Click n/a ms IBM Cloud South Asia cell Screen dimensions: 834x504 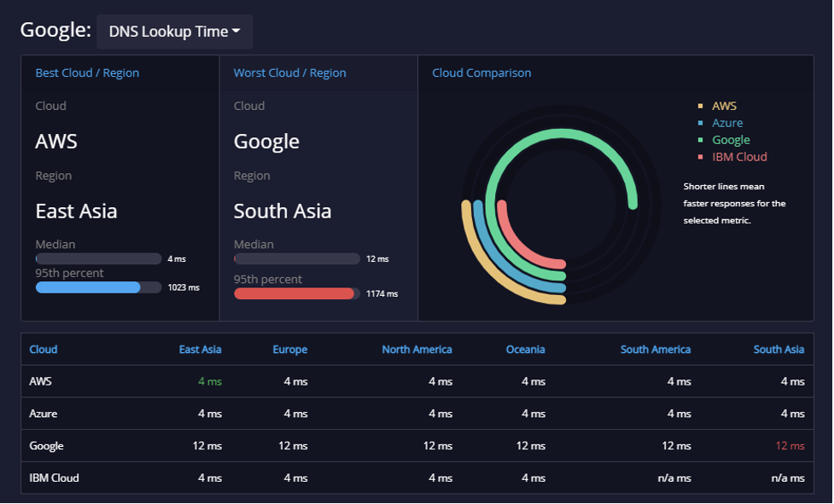788,478
